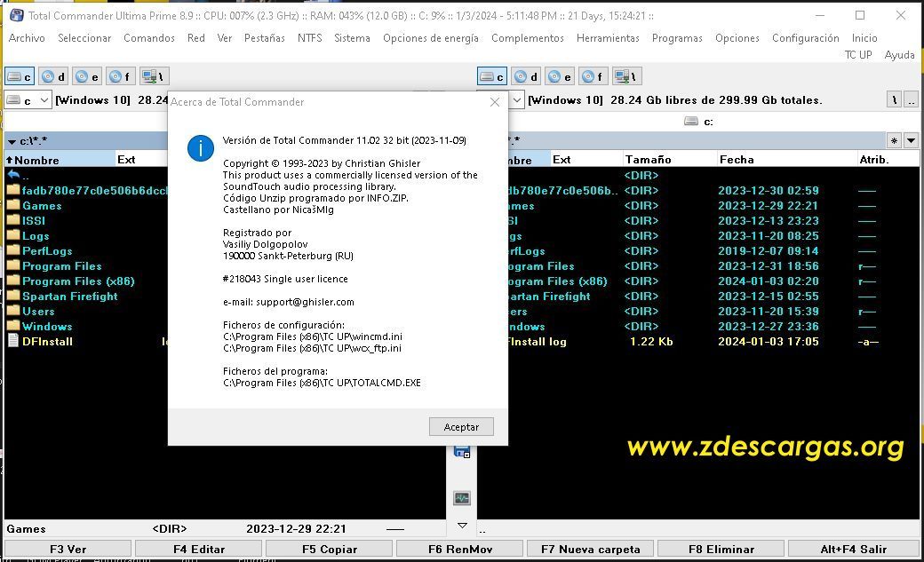Open the Comandos menu

coord(149,37)
